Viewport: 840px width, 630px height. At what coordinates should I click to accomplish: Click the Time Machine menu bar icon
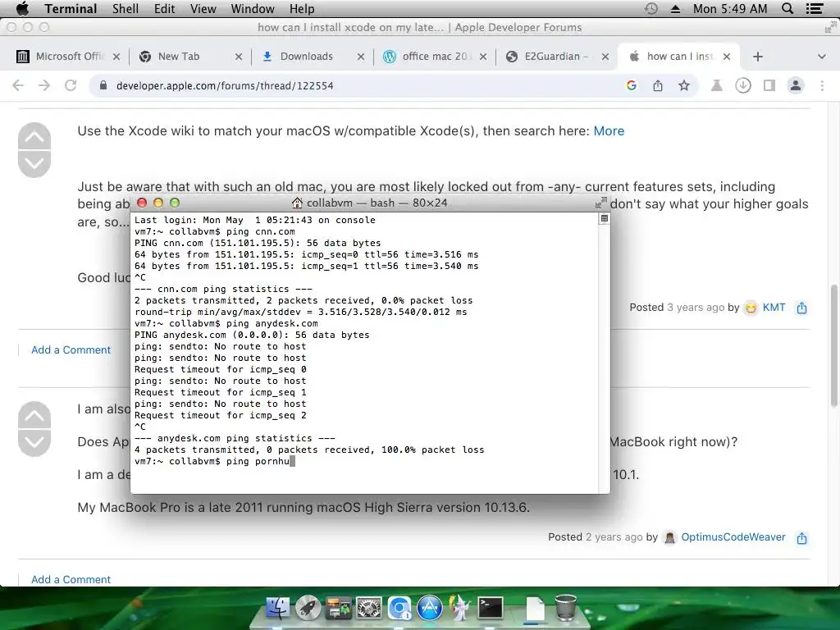(651, 8)
